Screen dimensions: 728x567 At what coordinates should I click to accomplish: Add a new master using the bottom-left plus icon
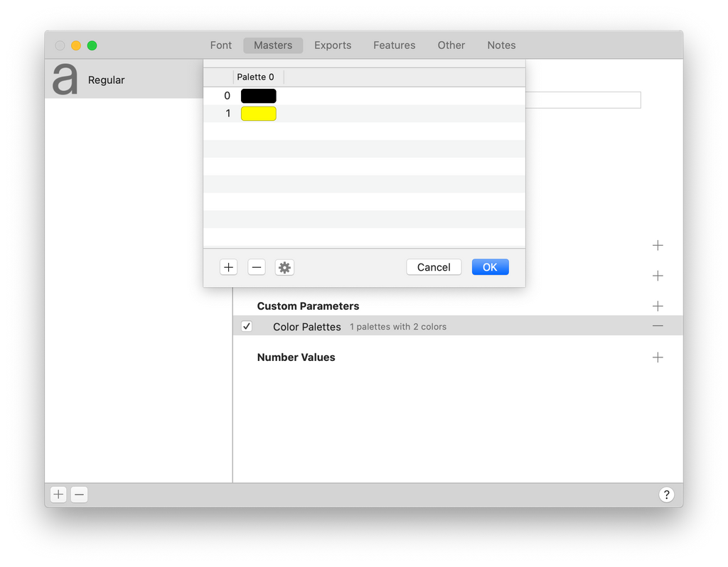(58, 494)
